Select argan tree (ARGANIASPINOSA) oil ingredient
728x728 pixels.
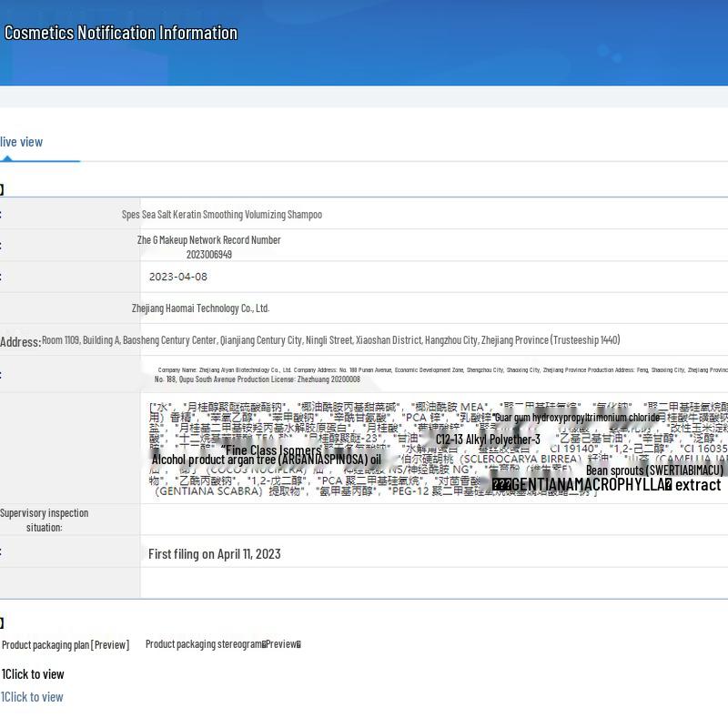point(267,460)
